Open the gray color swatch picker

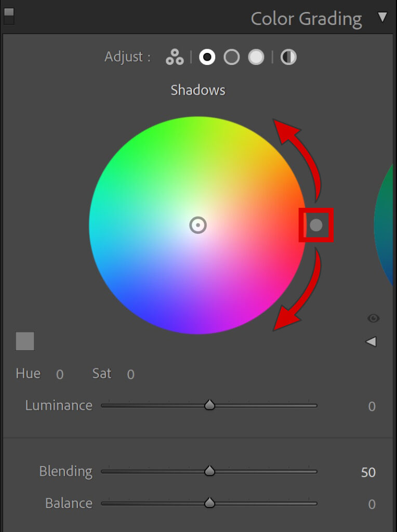tap(25, 341)
